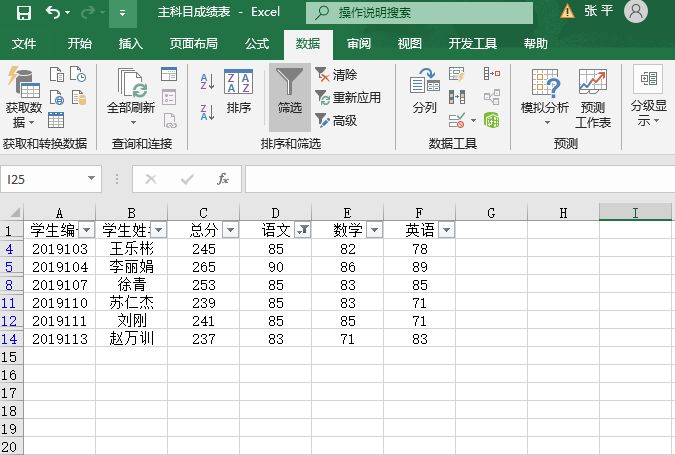Click the 预测工作表 forecast sheet button
The image size is (675, 455).
click(x=593, y=98)
